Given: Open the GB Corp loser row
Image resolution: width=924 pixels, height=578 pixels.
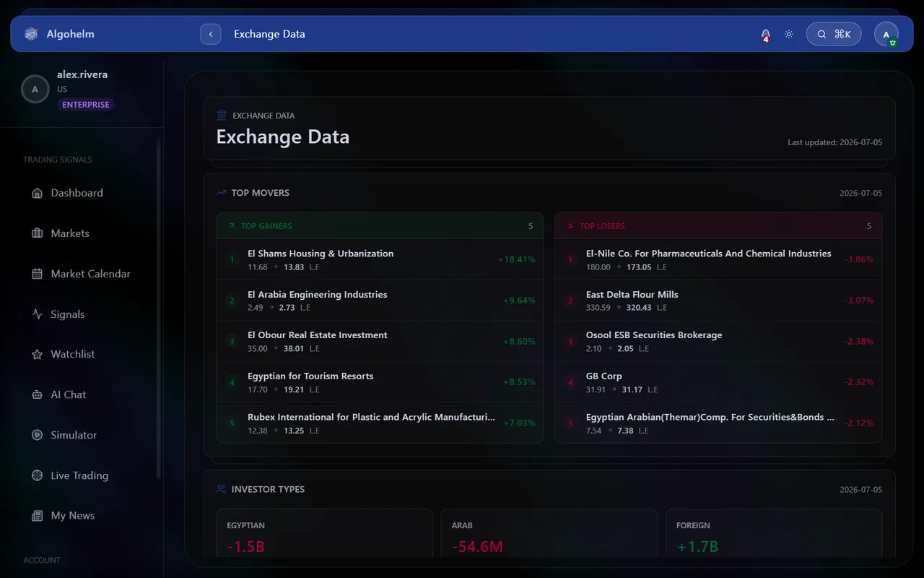Looking at the screenshot, I should [718, 382].
